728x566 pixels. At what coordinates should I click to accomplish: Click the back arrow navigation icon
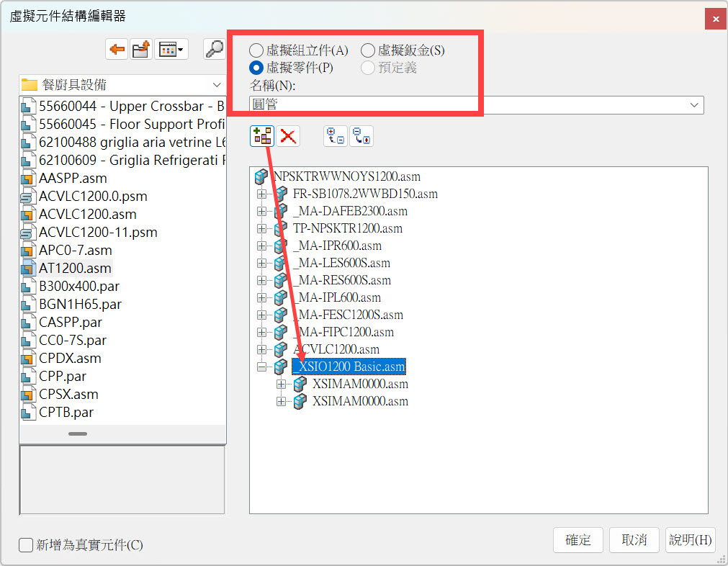[117, 50]
